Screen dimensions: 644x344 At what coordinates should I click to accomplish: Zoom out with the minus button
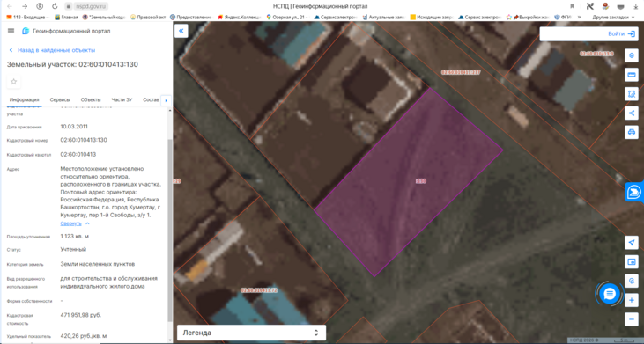tap(632, 319)
